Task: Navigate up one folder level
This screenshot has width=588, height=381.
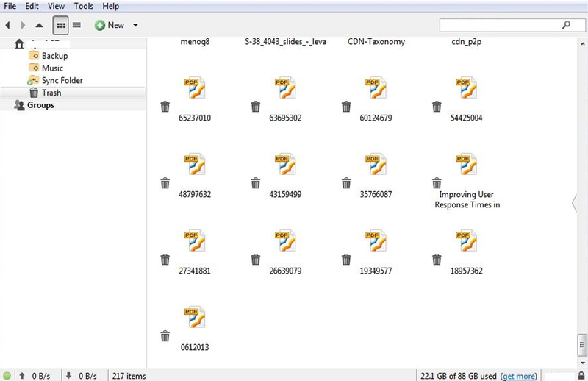Action: click(39, 26)
